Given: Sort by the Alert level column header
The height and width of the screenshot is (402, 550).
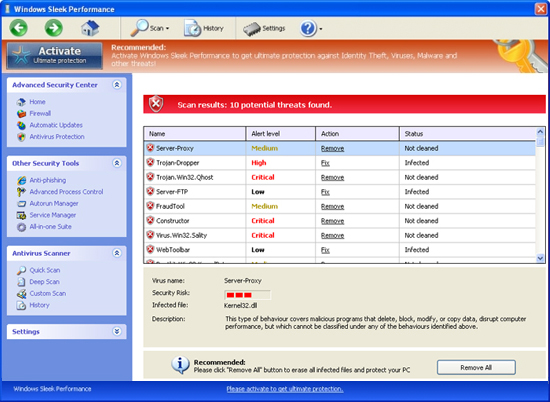Looking at the screenshot, I should (281, 134).
